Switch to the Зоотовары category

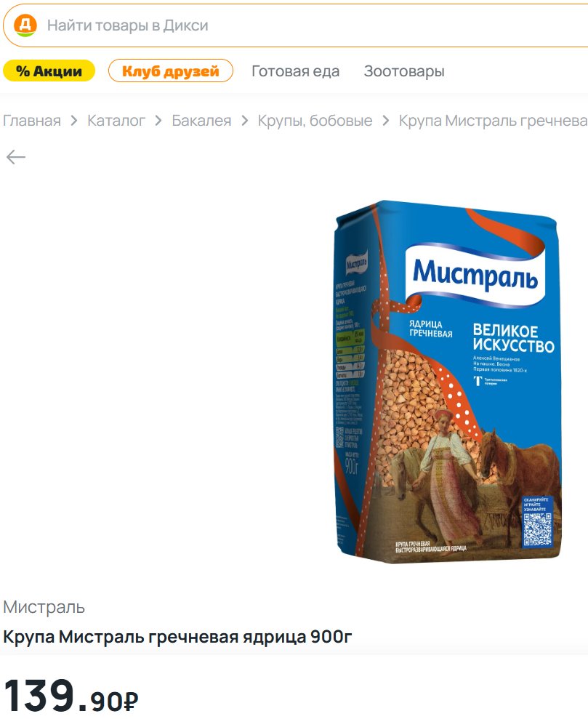[404, 71]
